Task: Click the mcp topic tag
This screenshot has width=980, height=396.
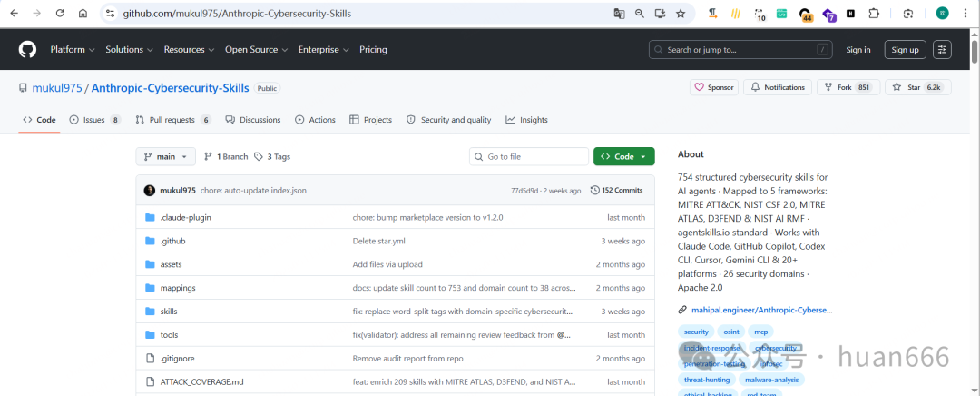Action: [760, 332]
